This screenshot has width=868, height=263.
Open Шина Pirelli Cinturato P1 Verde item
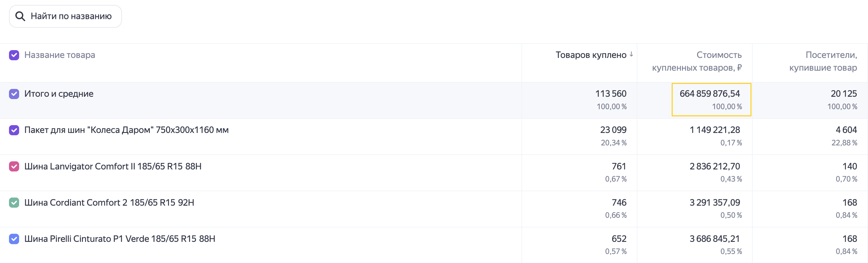click(120, 239)
